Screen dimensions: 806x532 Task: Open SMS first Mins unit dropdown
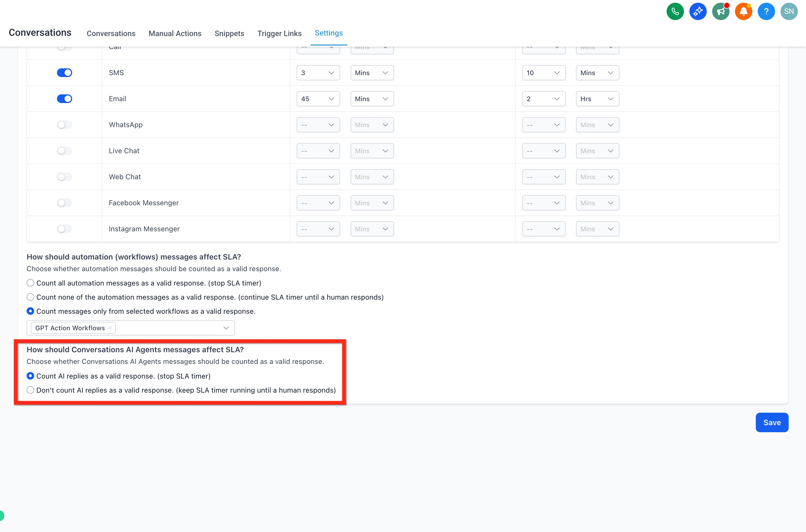[372, 73]
